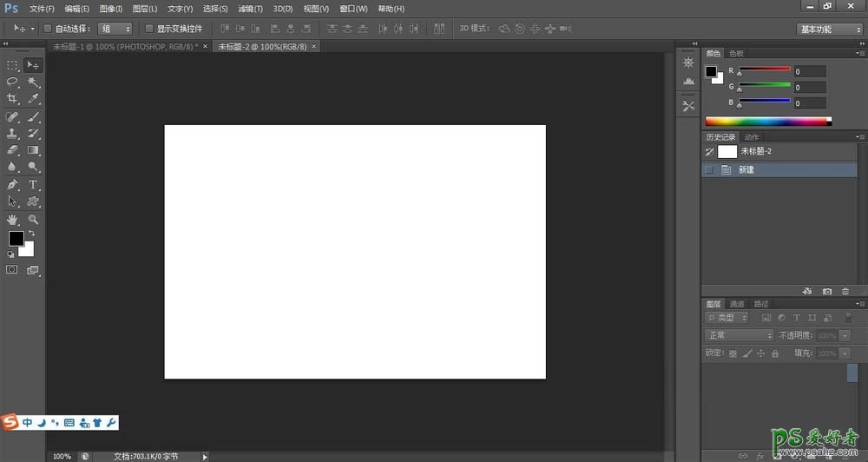Toggle the checkbox beside 新建 history state

[x=709, y=170]
